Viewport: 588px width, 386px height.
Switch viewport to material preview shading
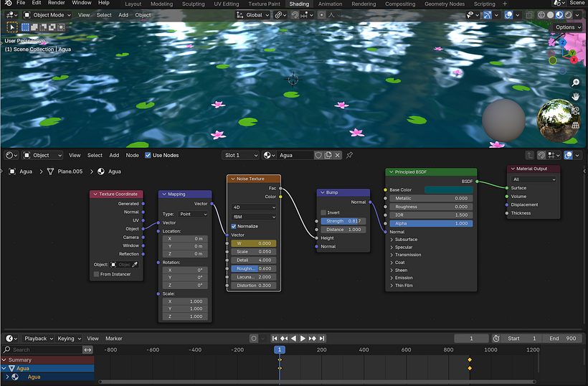(x=559, y=15)
